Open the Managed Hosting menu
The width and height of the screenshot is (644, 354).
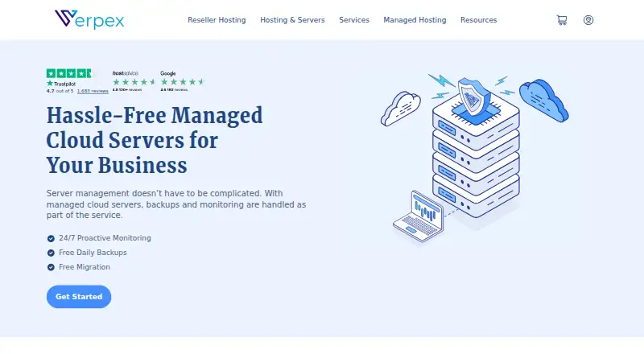pyautogui.click(x=415, y=20)
